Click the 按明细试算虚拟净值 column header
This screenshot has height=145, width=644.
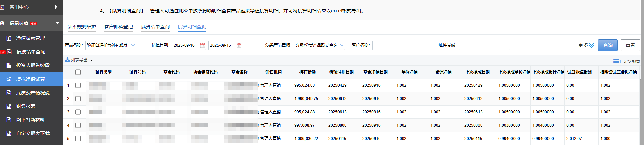619,72
